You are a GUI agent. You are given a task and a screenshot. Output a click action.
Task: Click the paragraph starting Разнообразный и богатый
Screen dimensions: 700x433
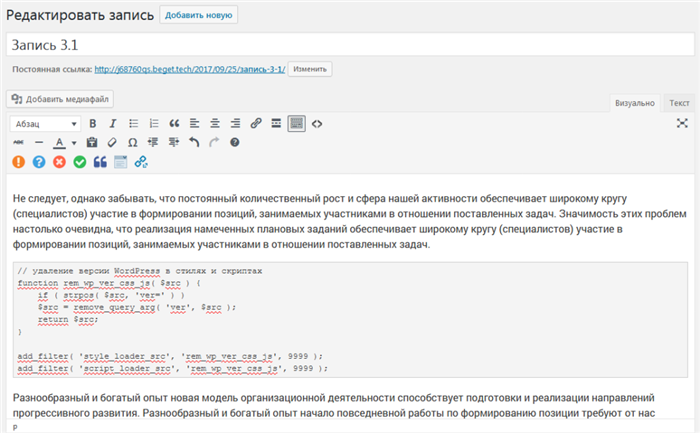click(x=334, y=405)
